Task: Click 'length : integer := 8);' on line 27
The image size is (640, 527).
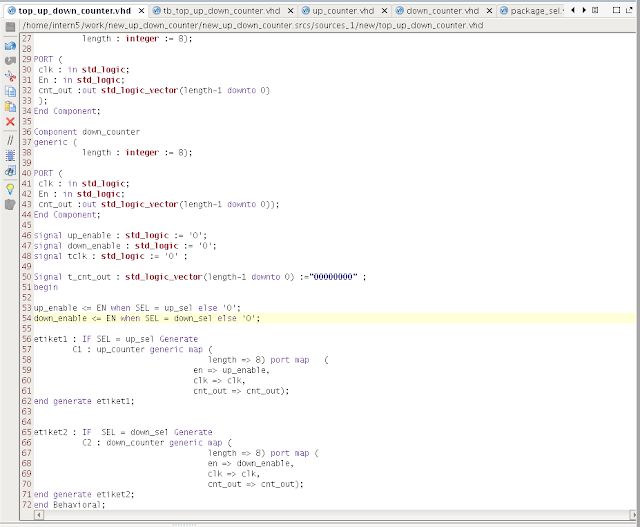Action: tap(137, 38)
